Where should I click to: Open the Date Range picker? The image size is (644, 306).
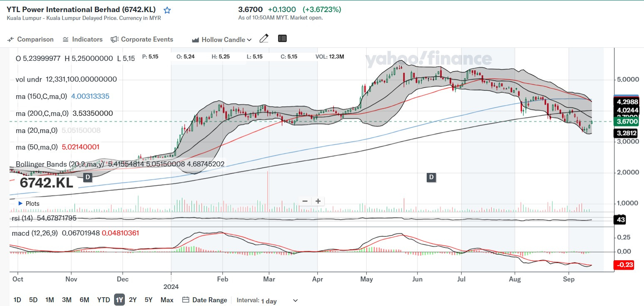(x=205, y=300)
